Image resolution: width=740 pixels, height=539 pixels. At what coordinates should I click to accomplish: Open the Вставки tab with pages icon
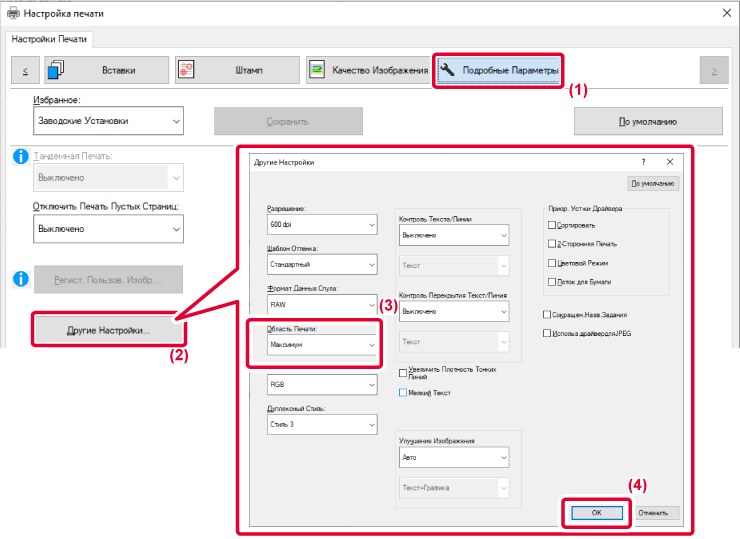102,70
